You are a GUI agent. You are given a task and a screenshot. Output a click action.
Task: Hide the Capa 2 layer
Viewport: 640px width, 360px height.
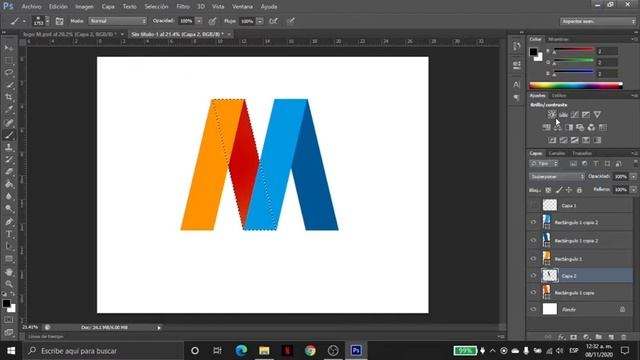point(533,276)
